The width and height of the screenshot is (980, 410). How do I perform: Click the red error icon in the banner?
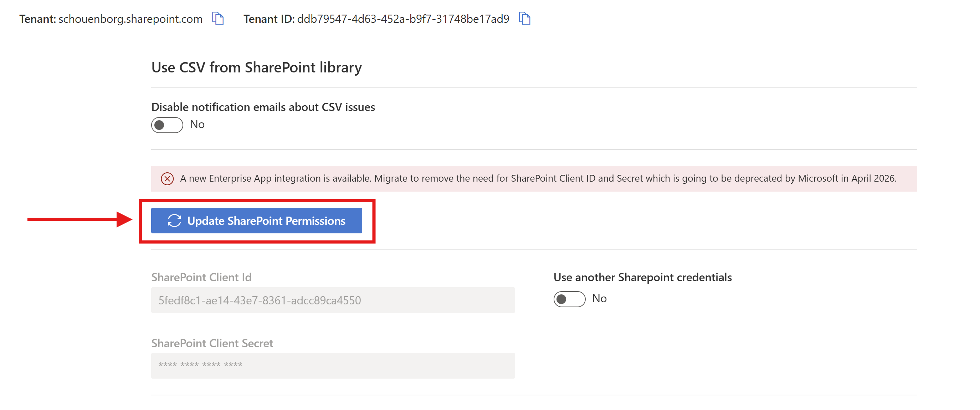click(167, 178)
